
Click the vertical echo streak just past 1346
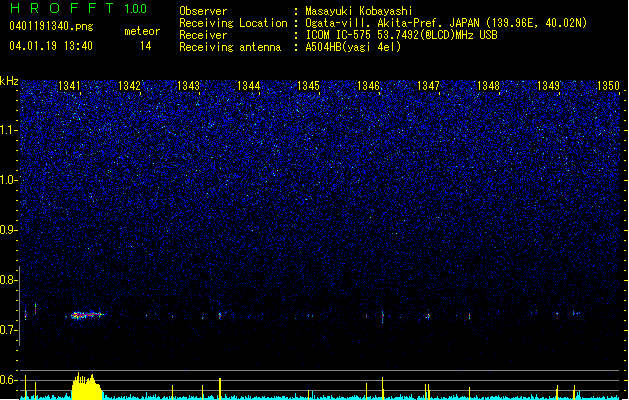(x=382, y=317)
